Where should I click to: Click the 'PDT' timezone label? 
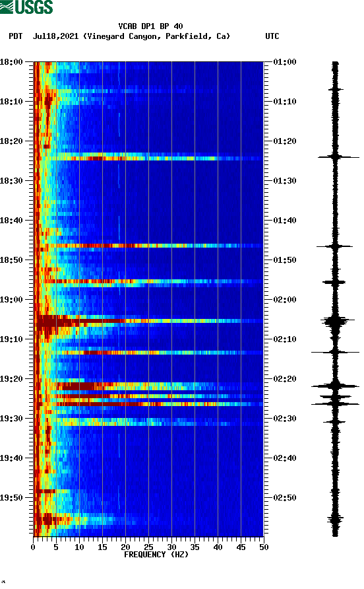click(15, 36)
